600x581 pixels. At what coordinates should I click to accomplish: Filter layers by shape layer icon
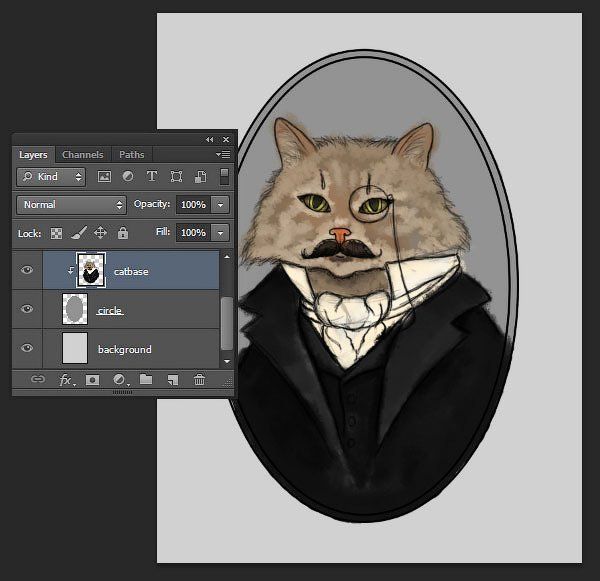point(176,176)
